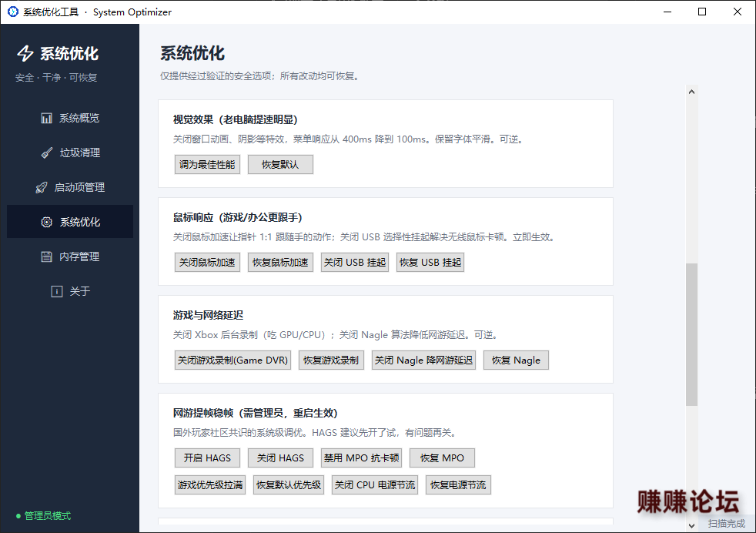Screen dimensions: 756x533
Task: Click the vertical scrollbar thumb
Action: 692,335
